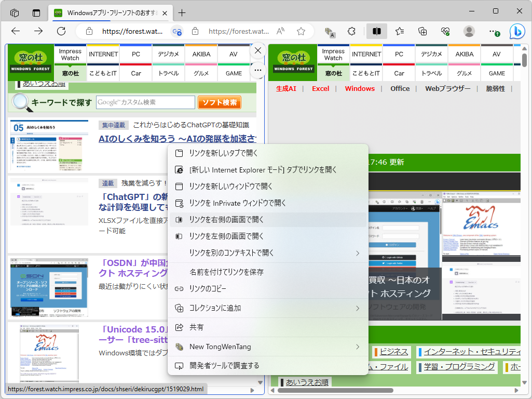This screenshot has width=532, height=399.
Task: Click the right pane vertical scrollbar thumb
Action: [x=524, y=60]
